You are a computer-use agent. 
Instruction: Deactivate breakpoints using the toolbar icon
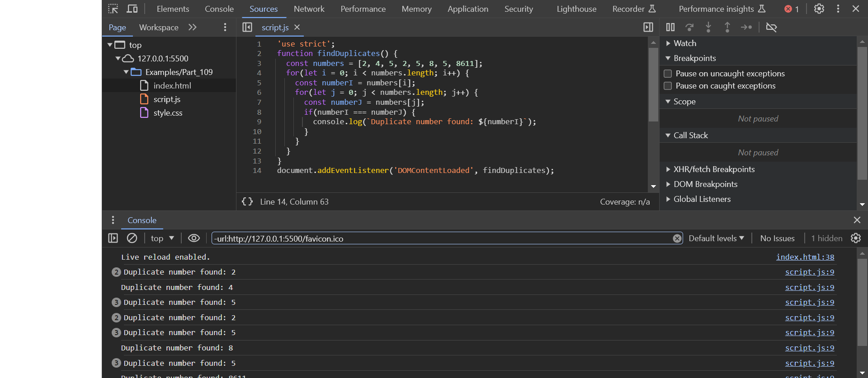(771, 27)
